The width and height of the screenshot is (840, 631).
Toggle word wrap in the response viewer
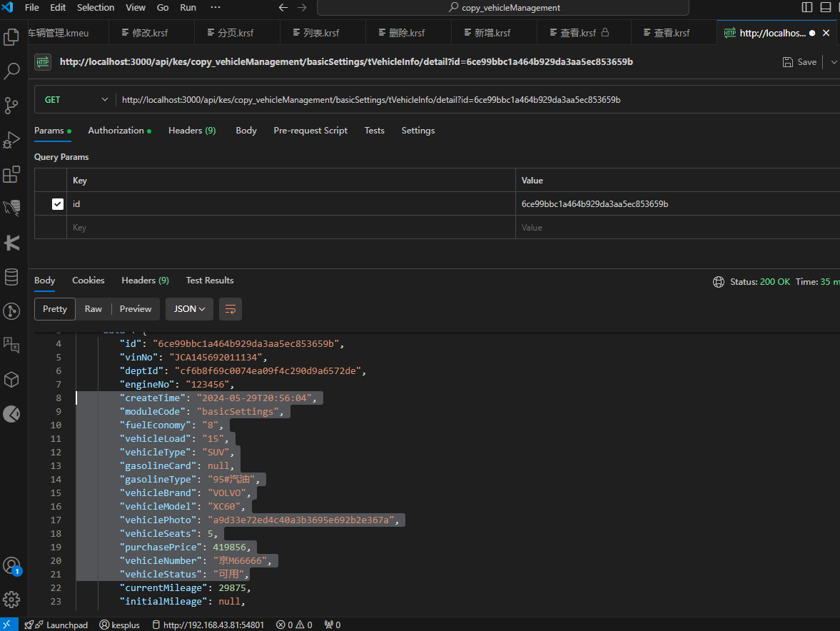(x=230, y=309)
